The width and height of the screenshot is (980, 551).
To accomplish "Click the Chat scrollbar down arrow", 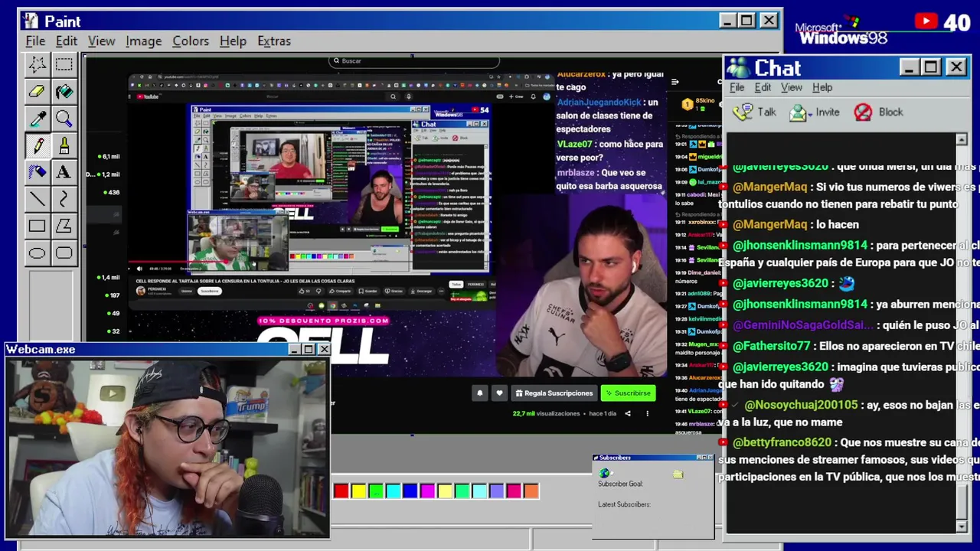I will pyautogui.click(x=962, y=527).
